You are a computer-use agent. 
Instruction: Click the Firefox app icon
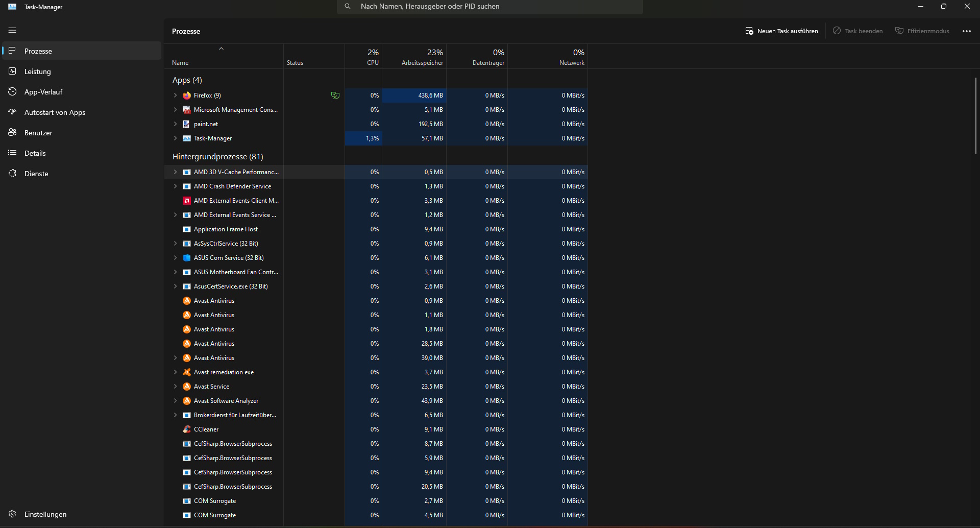187,95
